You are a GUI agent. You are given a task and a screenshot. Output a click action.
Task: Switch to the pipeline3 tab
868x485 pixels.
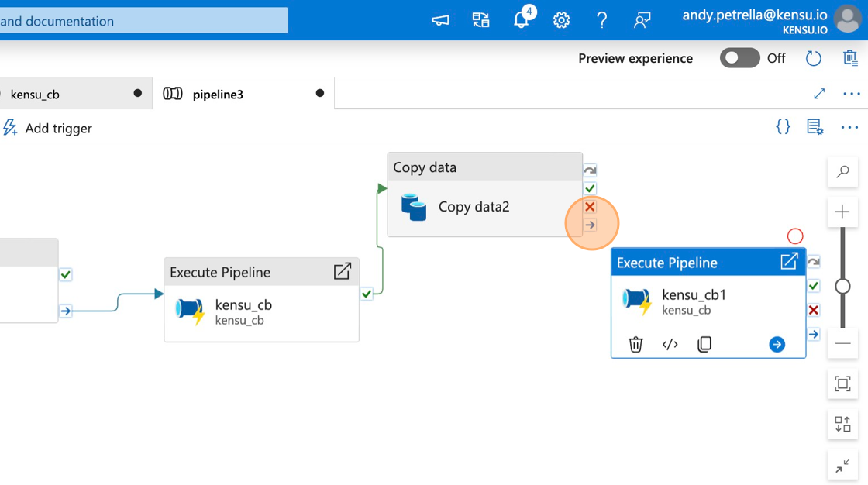tap(243, 94)
